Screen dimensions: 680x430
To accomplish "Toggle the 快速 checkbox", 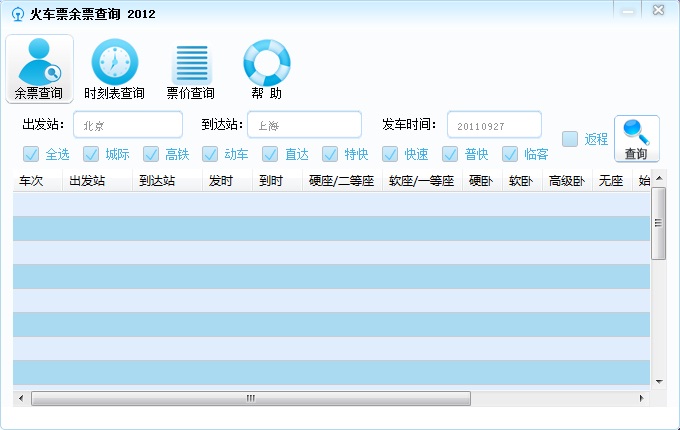I will [x=389, y=154].
